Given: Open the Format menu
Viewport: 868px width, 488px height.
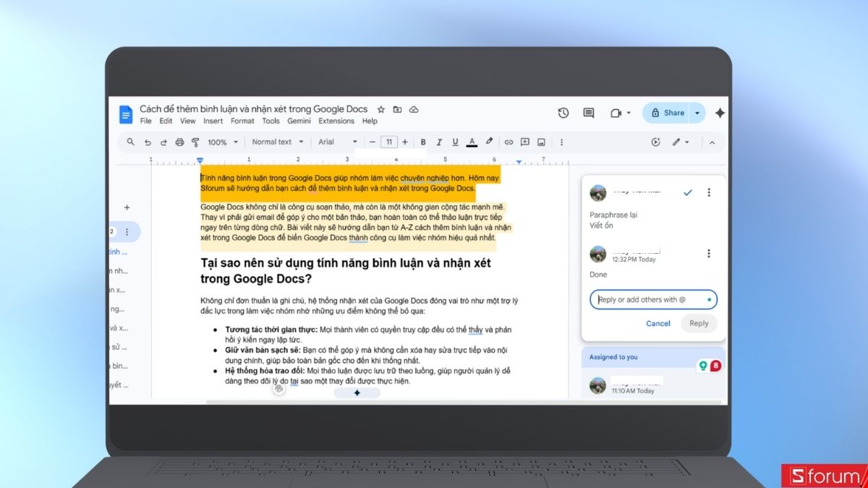Looking at the screenshot, I should pyautogui.click(x=243, y=121).
